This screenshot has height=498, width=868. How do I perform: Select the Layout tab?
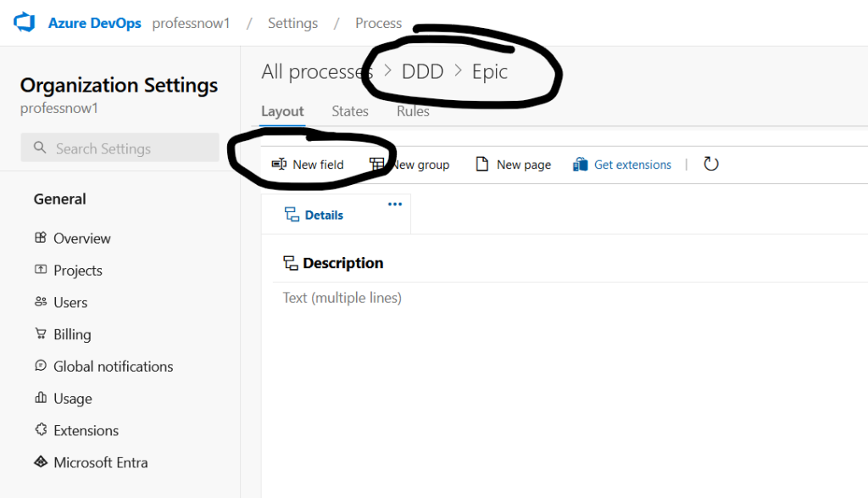point(282,111)
